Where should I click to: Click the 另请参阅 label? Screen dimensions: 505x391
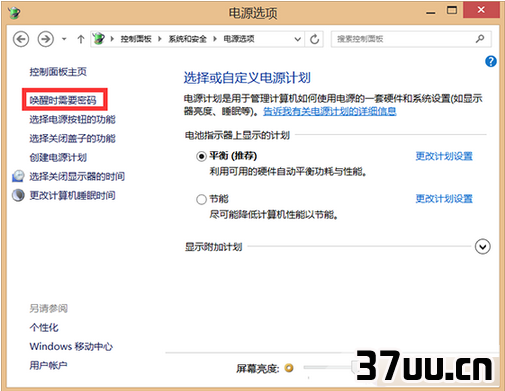pyautogui.click(x=48, y=308)
